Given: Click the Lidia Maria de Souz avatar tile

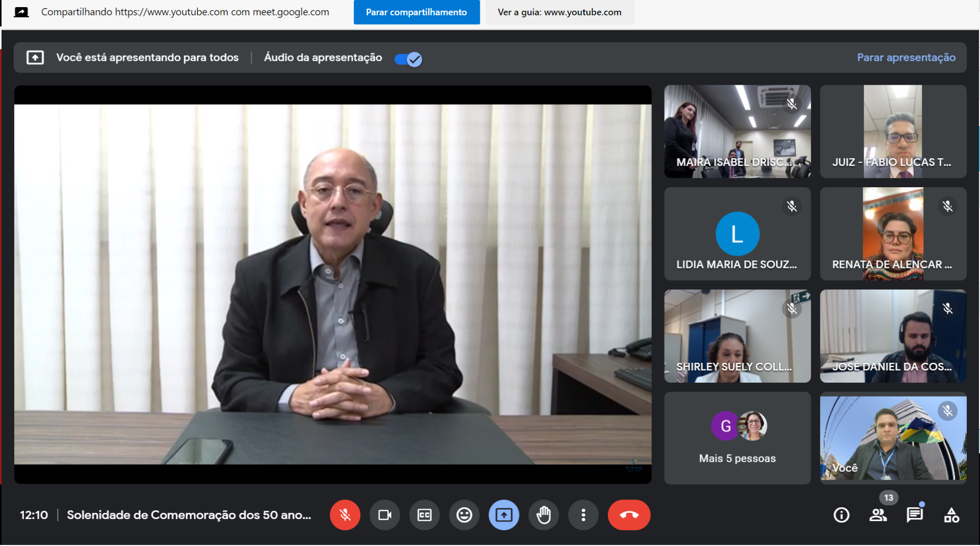Looking at the screenshot, I should [x=737, y=234].
